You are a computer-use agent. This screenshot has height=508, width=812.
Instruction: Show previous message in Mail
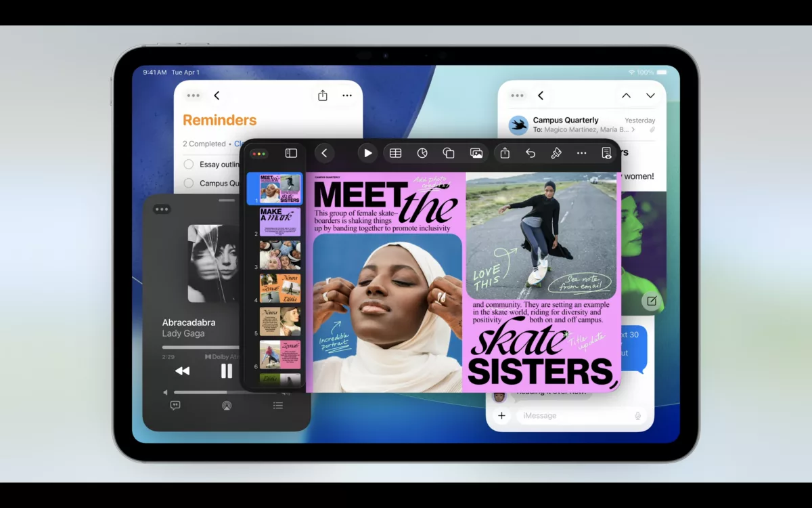click(x=626, y=96)
